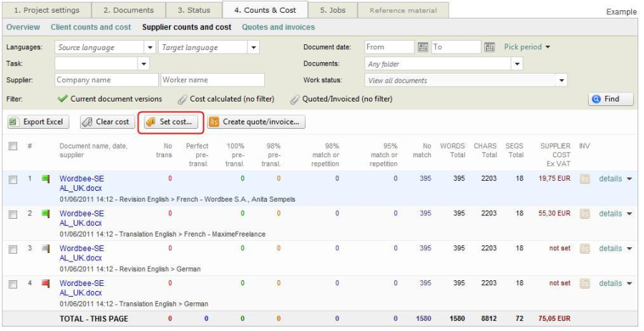Image resolution: width=644 pixels, height=331 pixels.
Task: Click the green flag on row 1
Action: [46, 179]
